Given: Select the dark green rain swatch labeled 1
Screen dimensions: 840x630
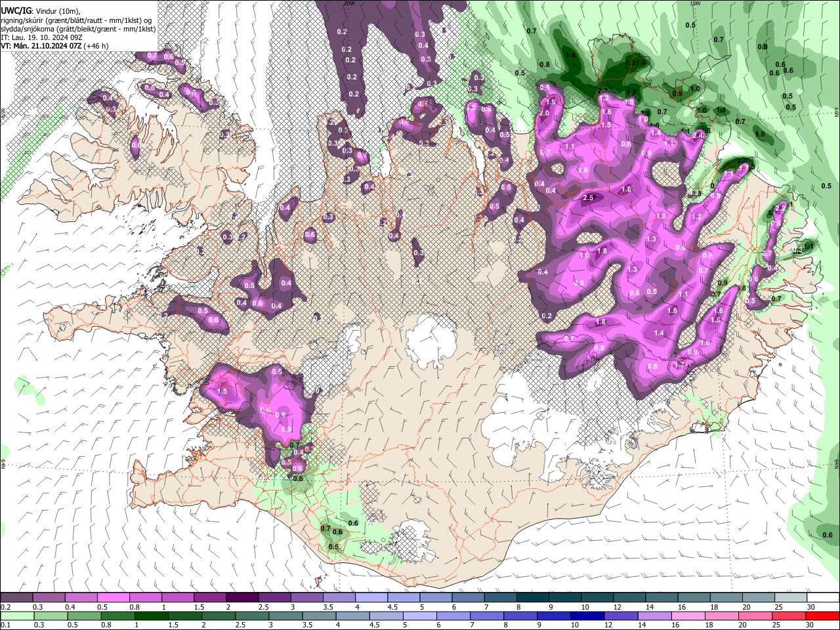Looking at the screenshot, I should coord(151,616).
